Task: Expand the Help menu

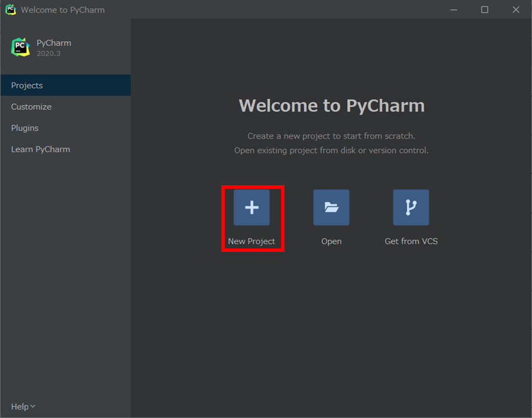Action: [20, 406]
